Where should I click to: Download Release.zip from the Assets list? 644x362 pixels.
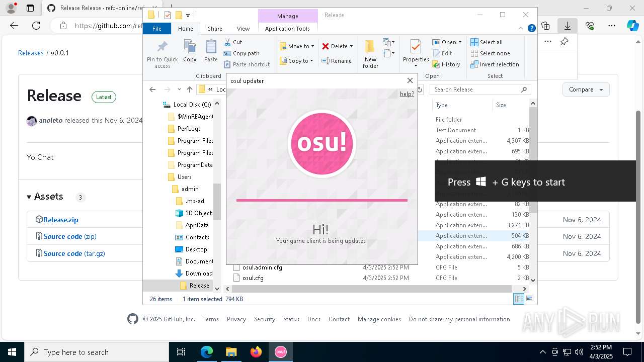pos(60,220)
